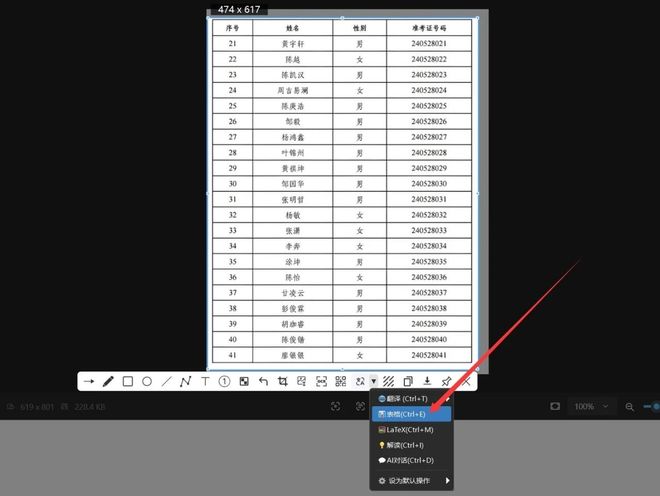Open 设为默认操作 submenu

coord(411,480)
